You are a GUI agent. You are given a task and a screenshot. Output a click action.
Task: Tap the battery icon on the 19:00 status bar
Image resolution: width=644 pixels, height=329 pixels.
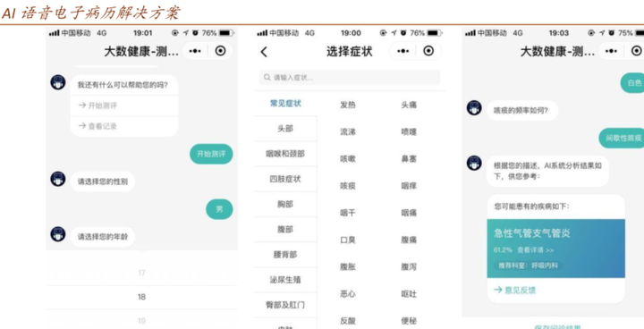click(x=435, y=33)
